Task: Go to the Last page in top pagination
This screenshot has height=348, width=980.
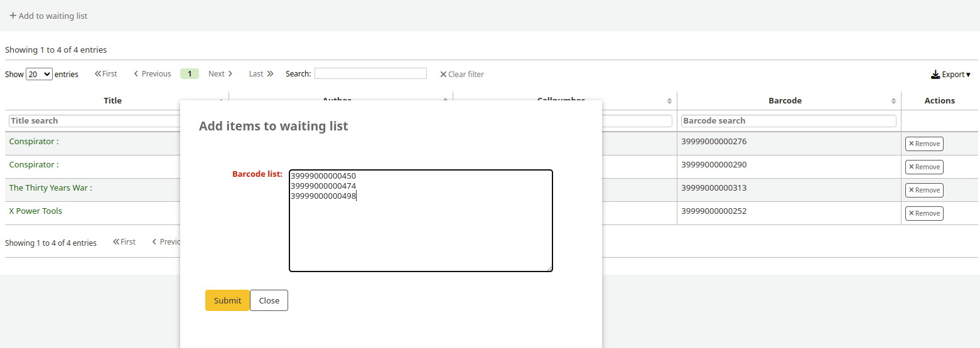Action: click(261, 73)
